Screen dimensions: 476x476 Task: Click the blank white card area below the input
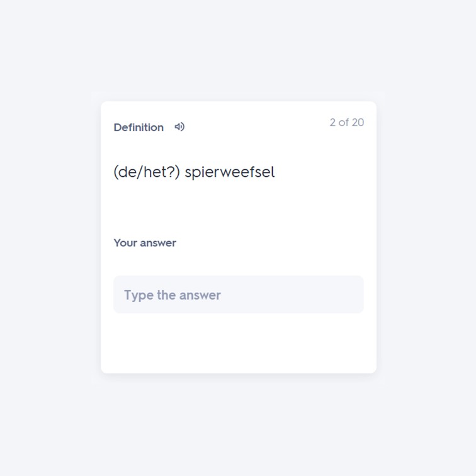point(238,343)
